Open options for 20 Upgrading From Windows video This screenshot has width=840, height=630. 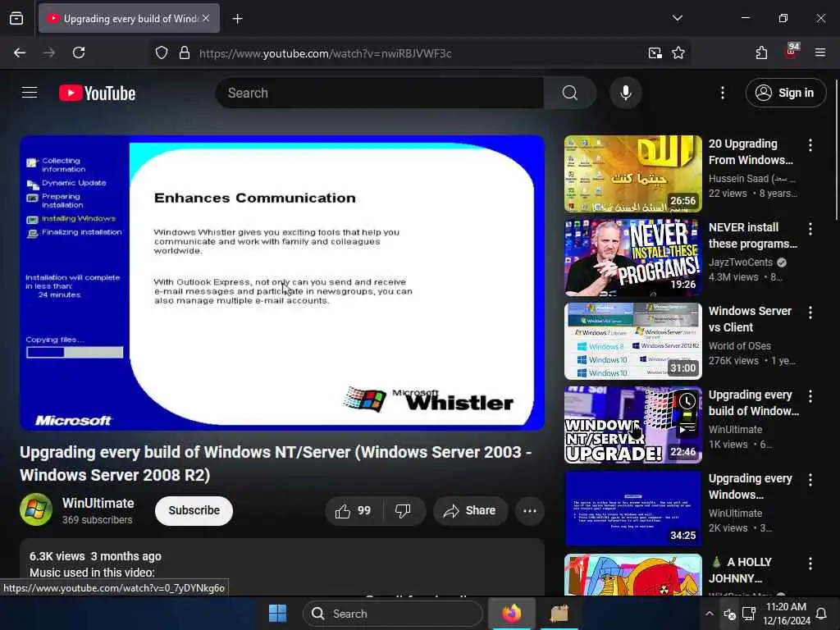tap(810, 144)
